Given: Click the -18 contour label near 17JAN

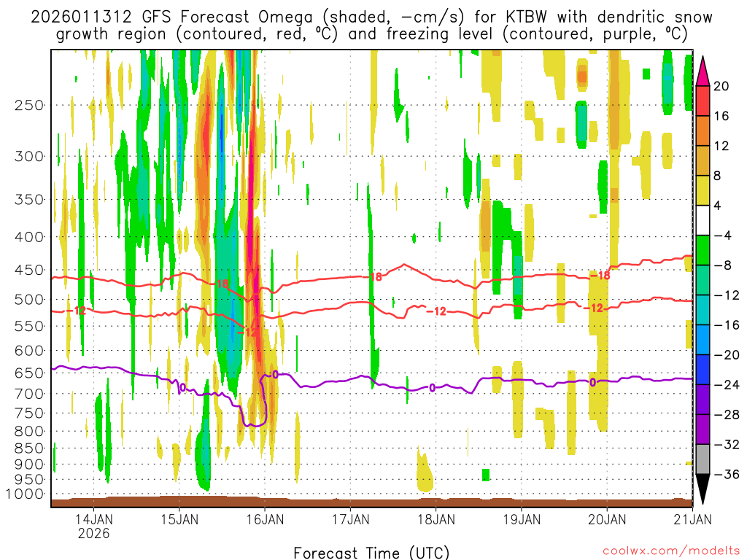Looking at the screenshot, I should coord(372,276).
